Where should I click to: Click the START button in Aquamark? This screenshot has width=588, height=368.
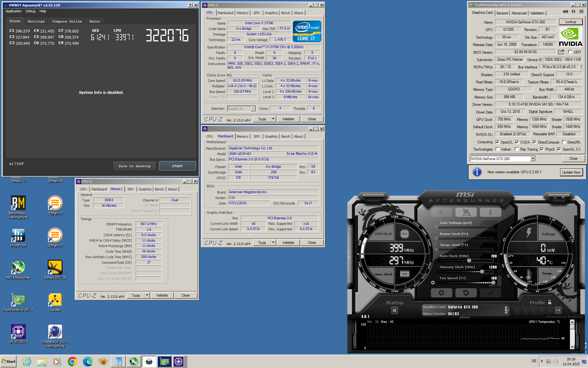coord(177,166)
